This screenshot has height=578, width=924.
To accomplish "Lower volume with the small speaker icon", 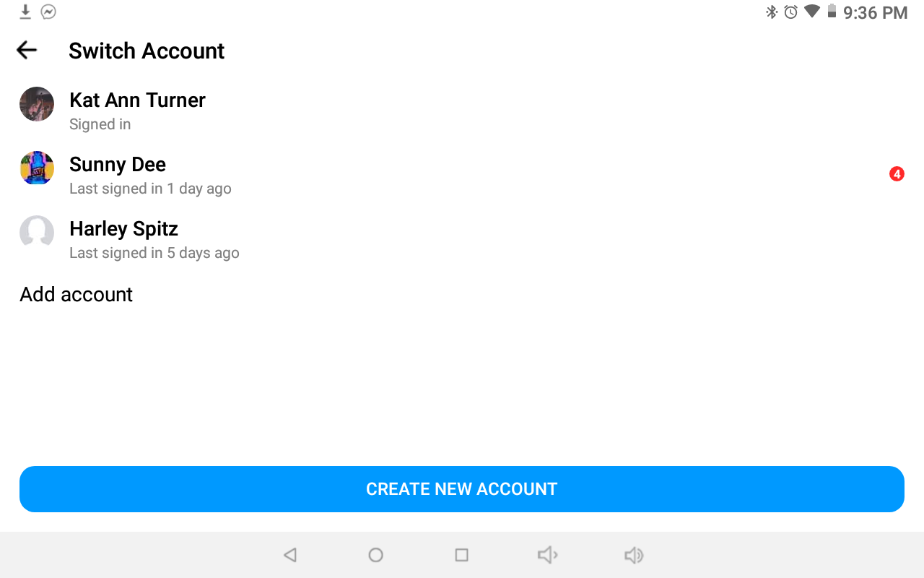I will [x=548, y=555].
